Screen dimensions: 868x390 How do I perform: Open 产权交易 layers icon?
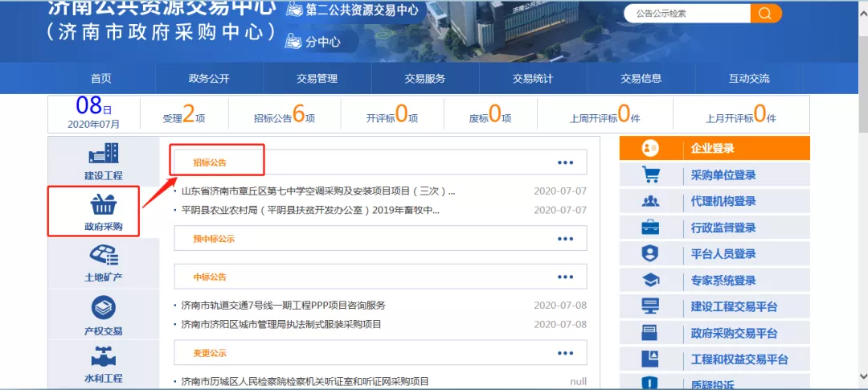[103, 308]
